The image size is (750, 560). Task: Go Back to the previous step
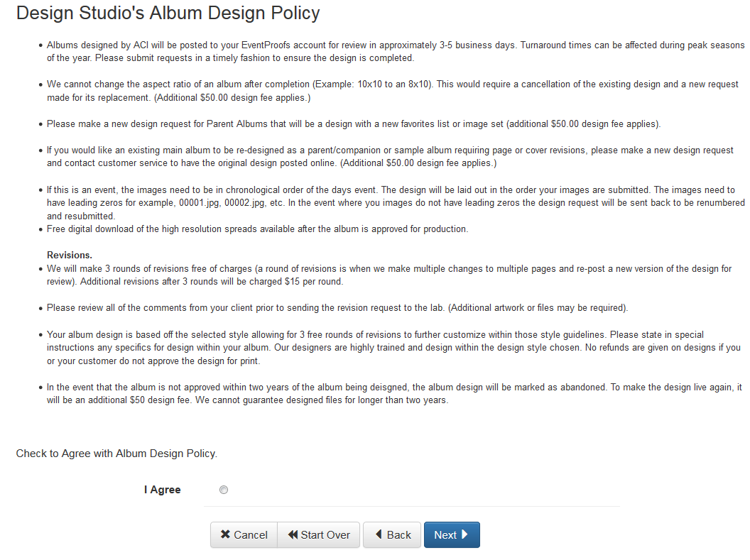point(392,534)
